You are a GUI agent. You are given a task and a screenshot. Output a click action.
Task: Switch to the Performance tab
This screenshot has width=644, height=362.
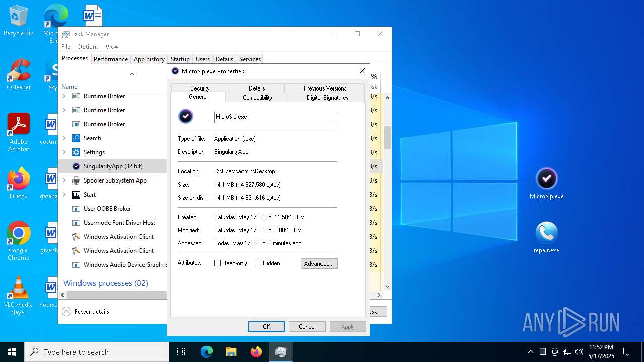(x=111, y=59)
